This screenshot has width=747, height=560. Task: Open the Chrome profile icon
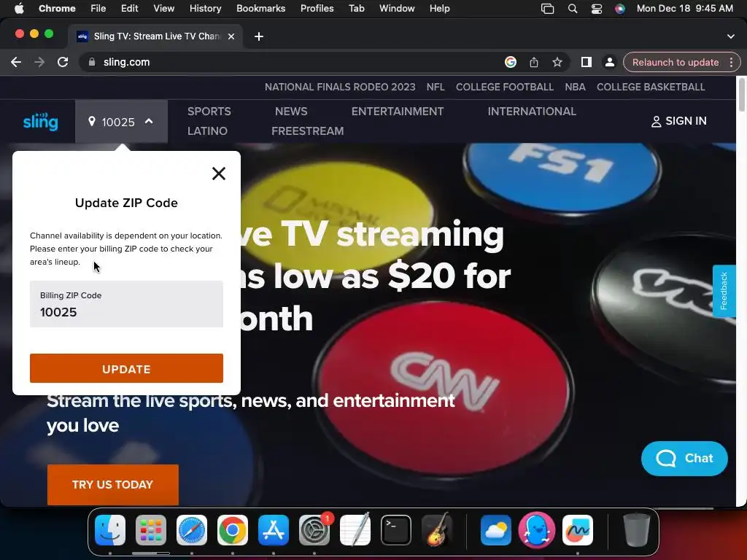tap(609, 63)
